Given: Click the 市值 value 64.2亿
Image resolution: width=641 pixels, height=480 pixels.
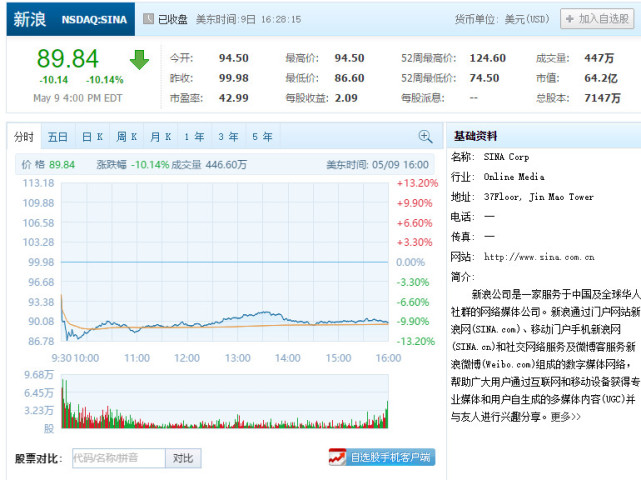Looking at the screenshot, I should pyautogui.click(x=601, y=78).
